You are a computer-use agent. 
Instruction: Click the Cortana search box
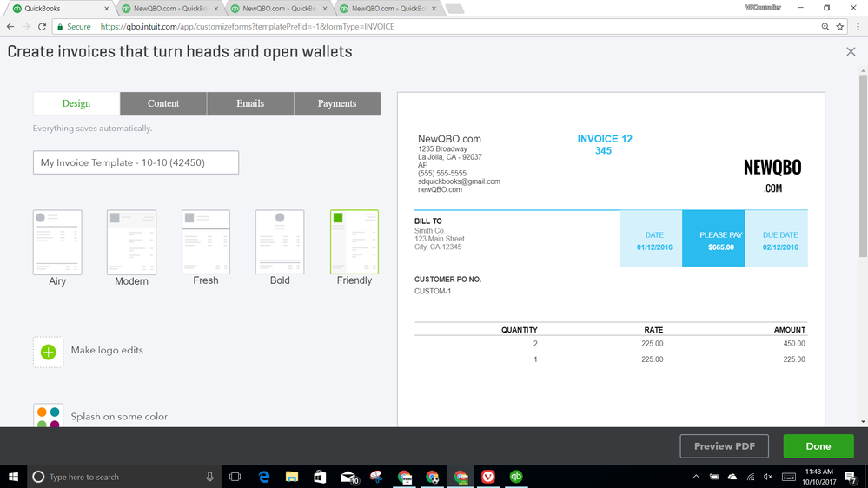point(124,477)
